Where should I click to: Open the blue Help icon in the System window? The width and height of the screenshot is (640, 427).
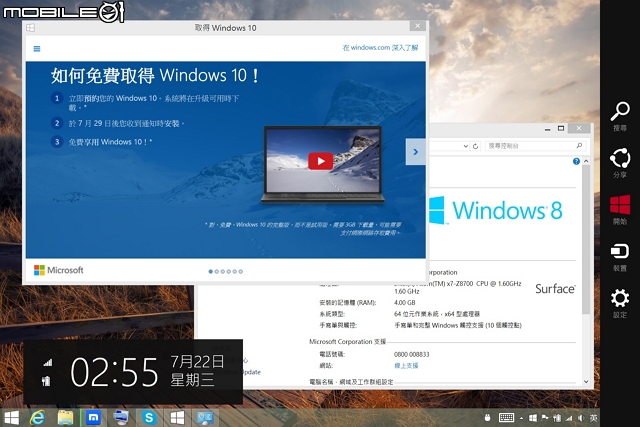[x=576, y=161]
